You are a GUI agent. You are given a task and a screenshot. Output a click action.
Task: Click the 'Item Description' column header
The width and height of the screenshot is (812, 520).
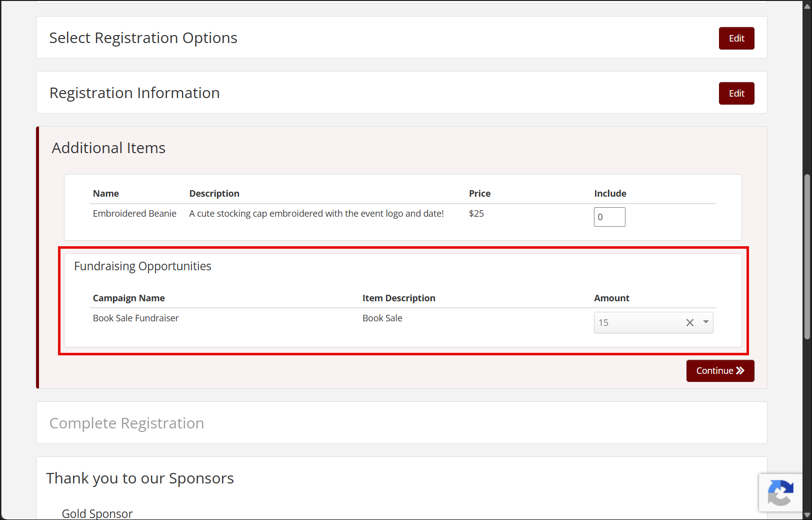tap(398, 298)
